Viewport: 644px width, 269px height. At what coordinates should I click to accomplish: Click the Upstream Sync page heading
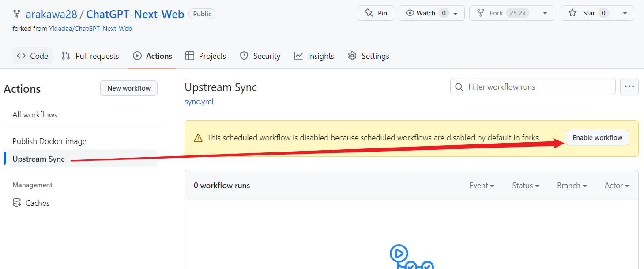[x=221, y=87]
